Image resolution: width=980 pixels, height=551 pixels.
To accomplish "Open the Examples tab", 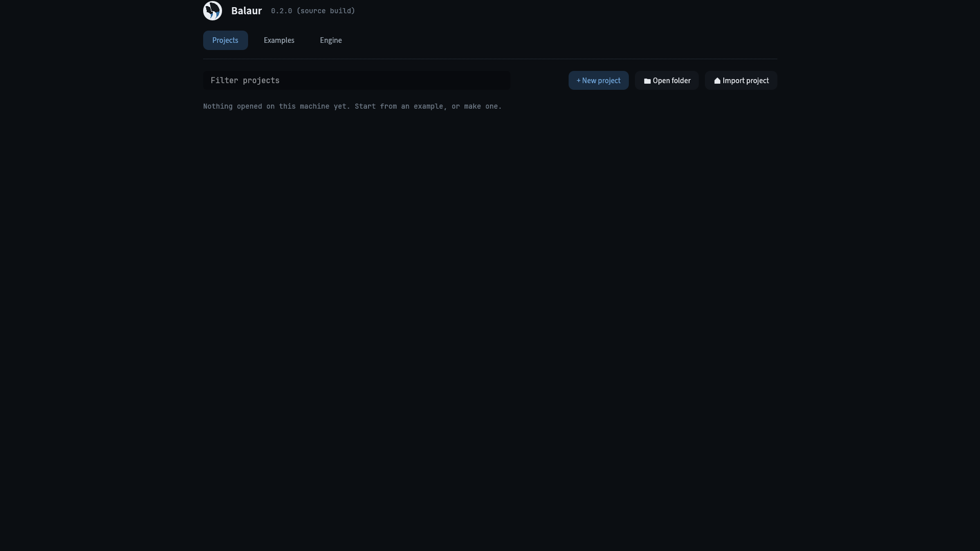I will (x=279, y=40).
